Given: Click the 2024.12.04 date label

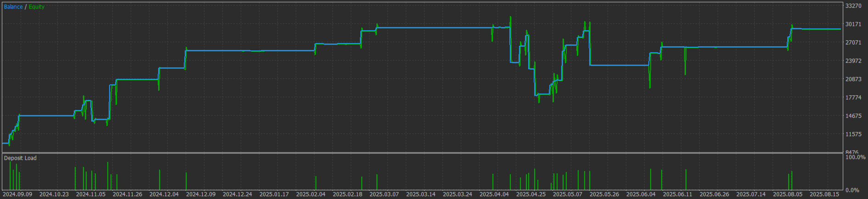Looking at the screenshot, I should pos(164,194).
